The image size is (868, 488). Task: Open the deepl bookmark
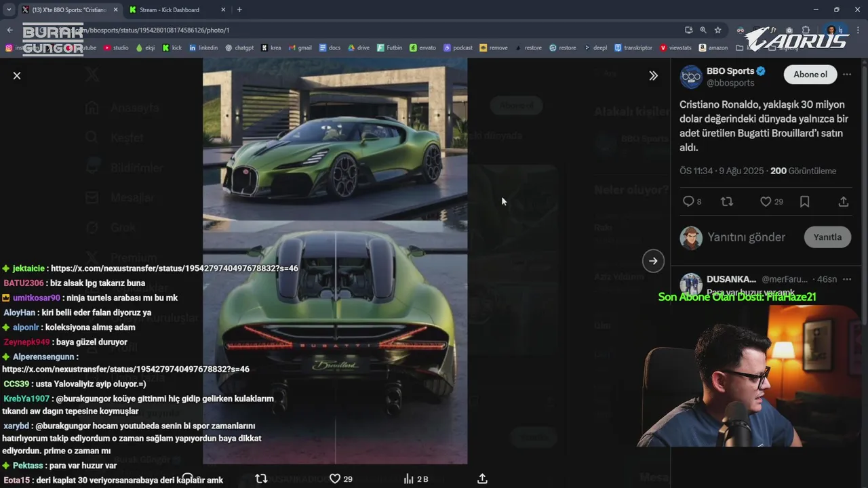[596, 47]
